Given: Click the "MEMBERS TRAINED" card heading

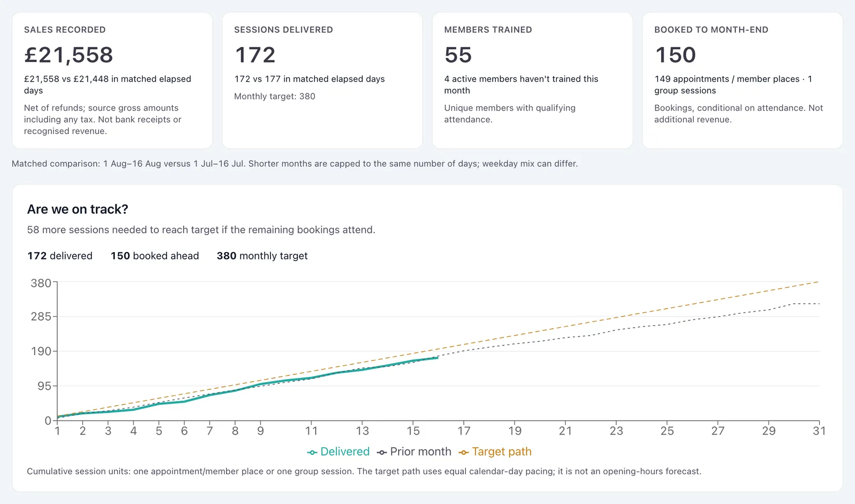Looking at the screenshot, I should (x=488, y=30).
